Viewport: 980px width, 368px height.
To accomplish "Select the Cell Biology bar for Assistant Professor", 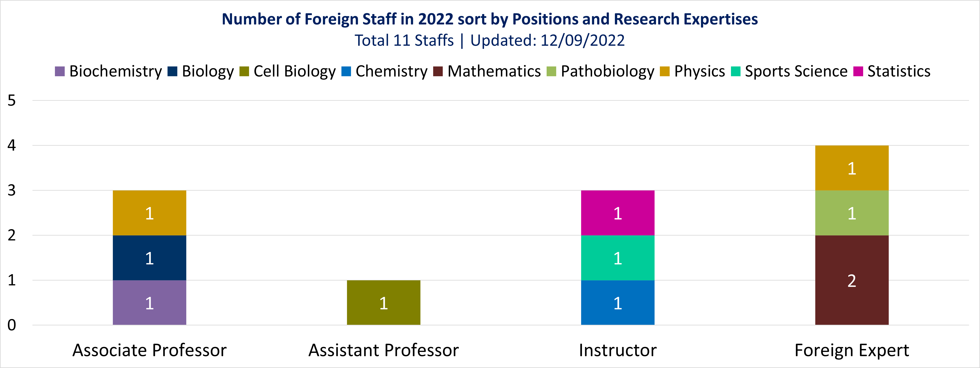I will coord(384,303).
